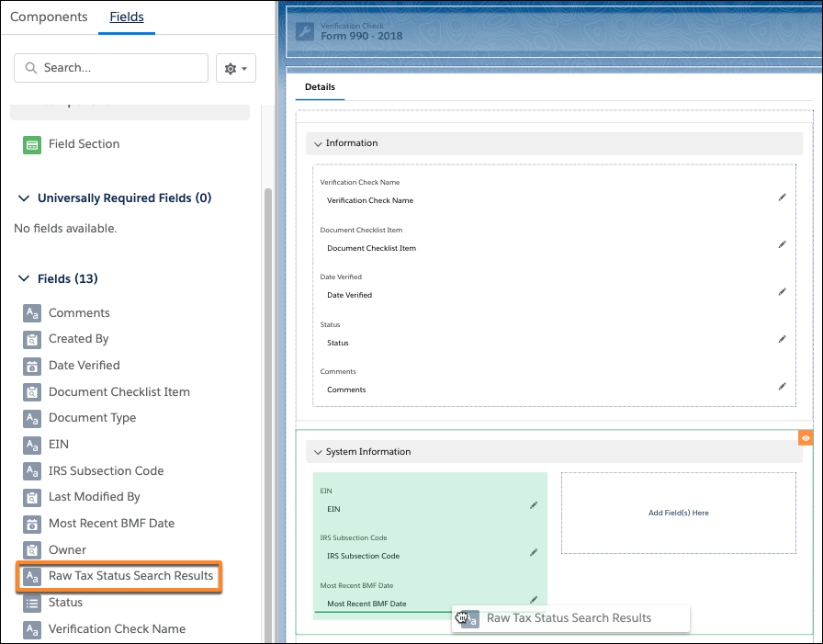This screenshot has width=823, height=644.
Task: Click the Created By lookup icon
Action: coord(32,340)
